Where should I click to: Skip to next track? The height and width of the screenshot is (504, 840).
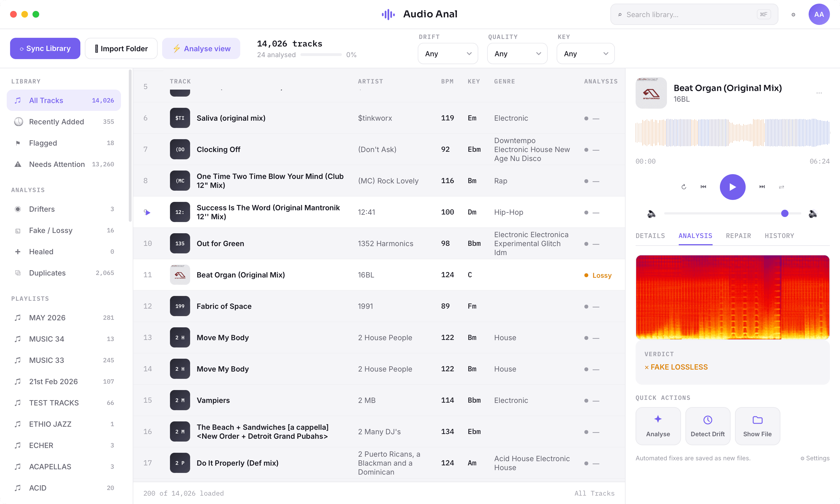(762, 187)
